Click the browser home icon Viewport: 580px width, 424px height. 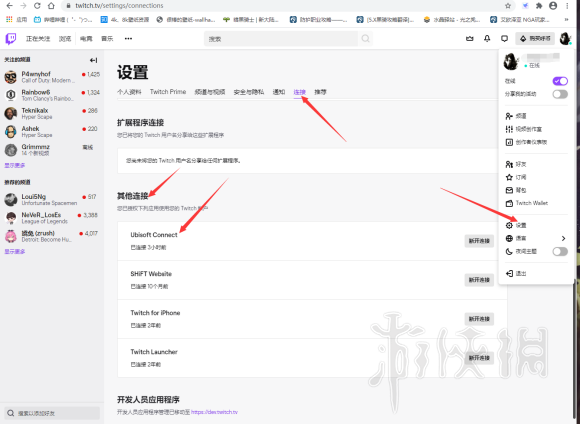pos(51,6)
